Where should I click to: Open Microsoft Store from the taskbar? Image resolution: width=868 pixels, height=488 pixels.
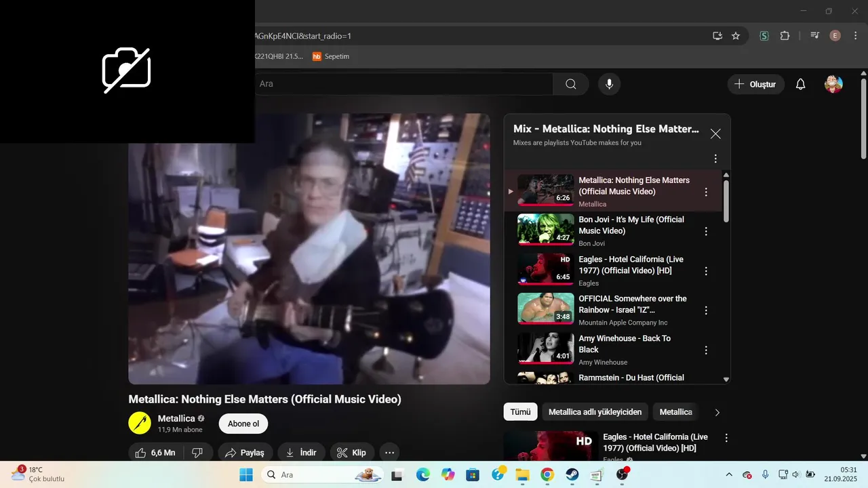click(x=473, y=475)
